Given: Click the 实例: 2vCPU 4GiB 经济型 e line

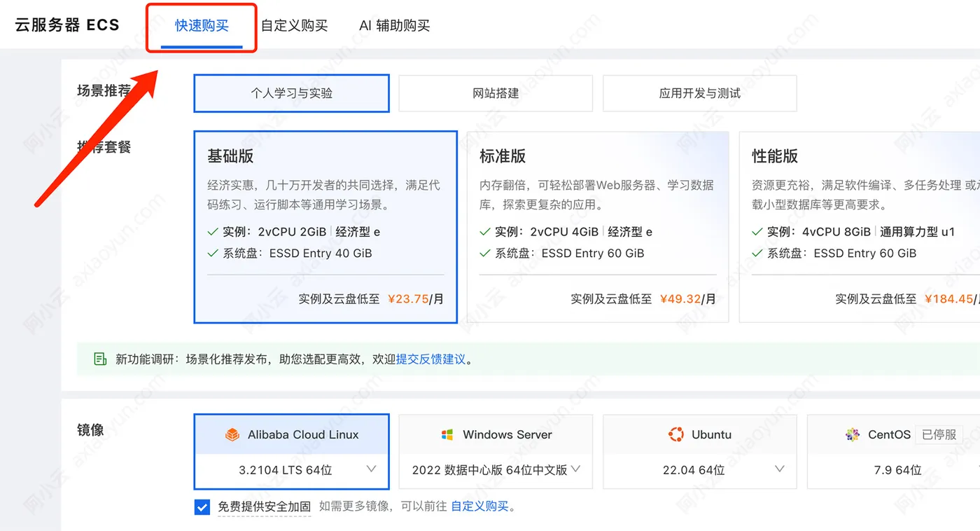Looking at the screenshot, I should click(566, 232).
